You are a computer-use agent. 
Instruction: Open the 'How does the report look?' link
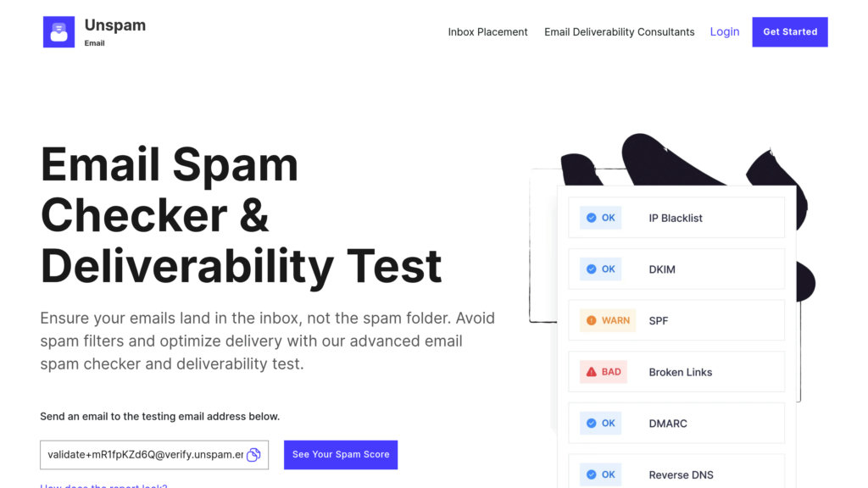pyautogui.click(x=103, y=485)
